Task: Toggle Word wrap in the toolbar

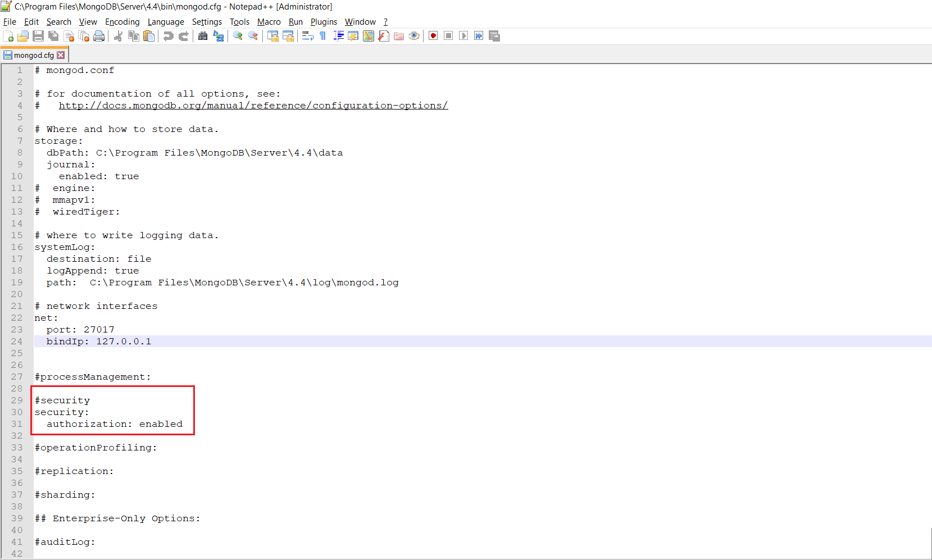Action: pos(308,36)
